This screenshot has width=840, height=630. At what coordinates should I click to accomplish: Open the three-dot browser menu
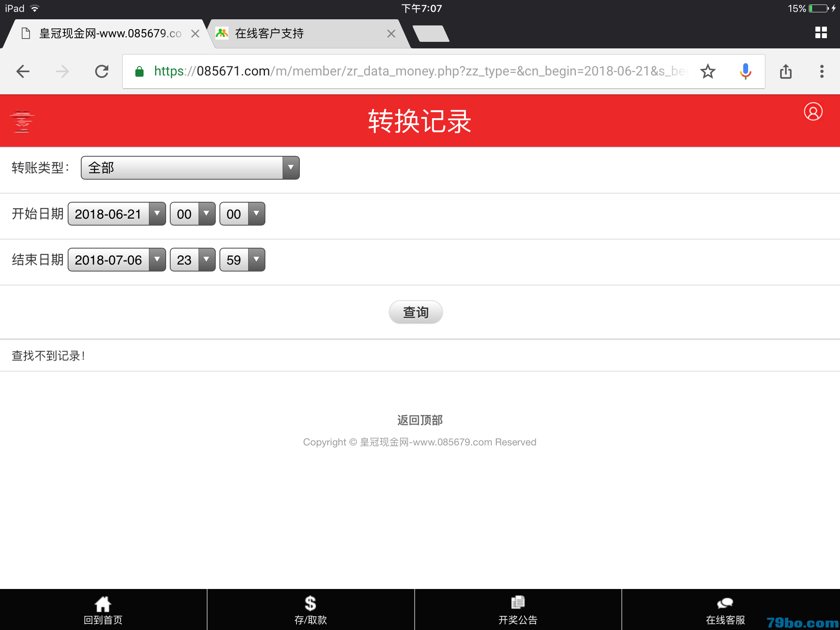[822, 71]
